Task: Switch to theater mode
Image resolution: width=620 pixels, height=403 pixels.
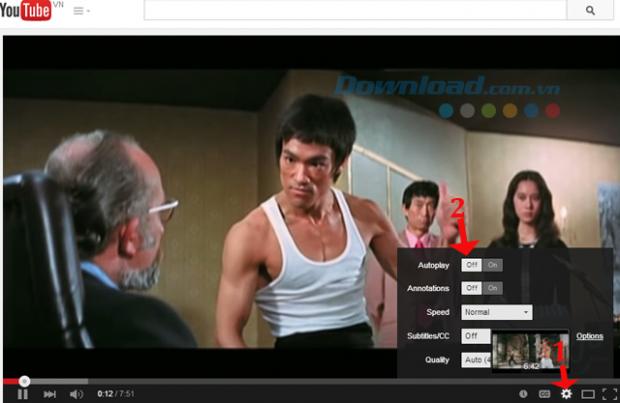Action: (588, 394)
